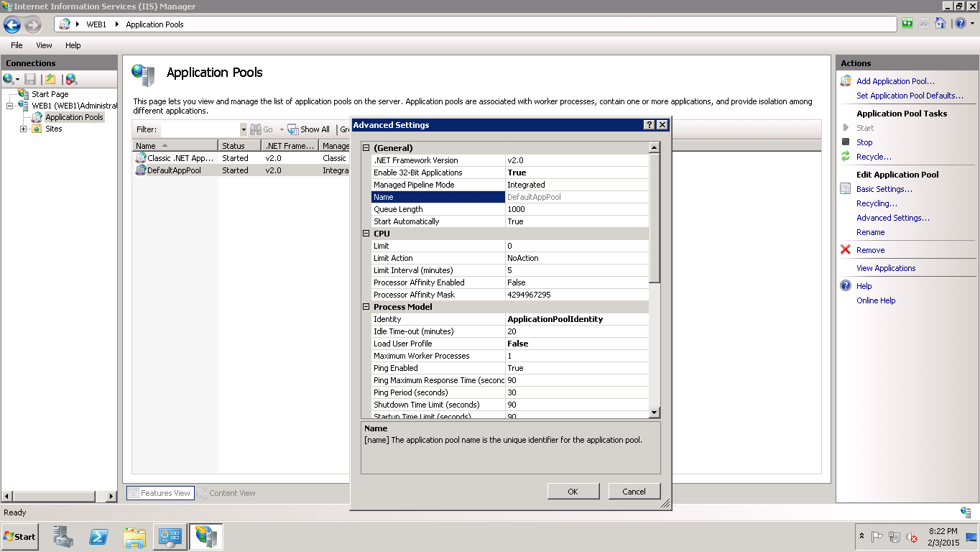Viewport: 980px width, 552px height.
Task: Click the Basic Settings icon
Action: point(846,189)
